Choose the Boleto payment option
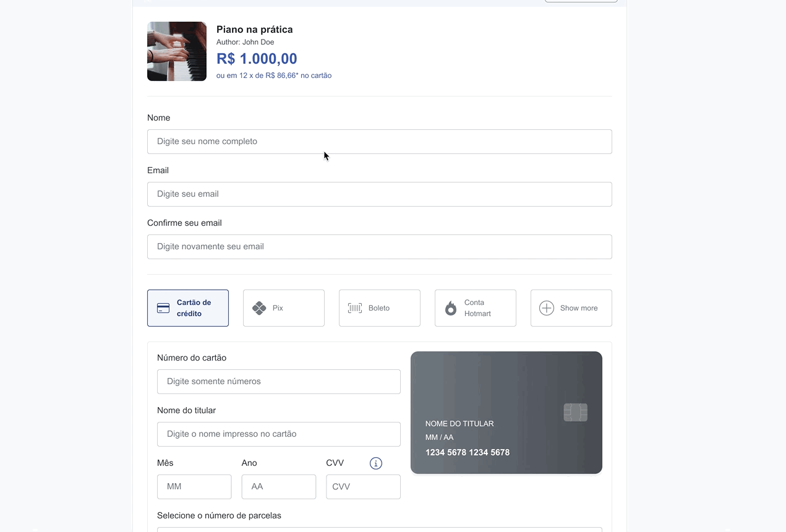The height and width of the screenshot is (532, 786). (380, 308)
